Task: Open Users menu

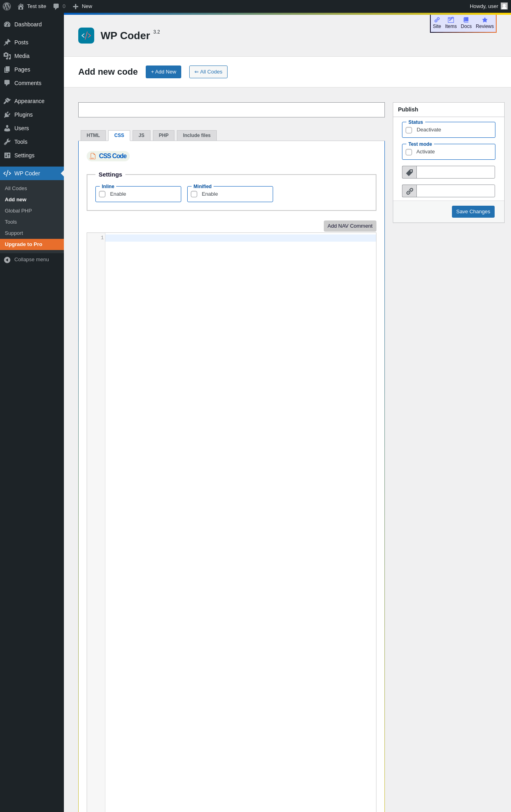Action: coord(32,128)
